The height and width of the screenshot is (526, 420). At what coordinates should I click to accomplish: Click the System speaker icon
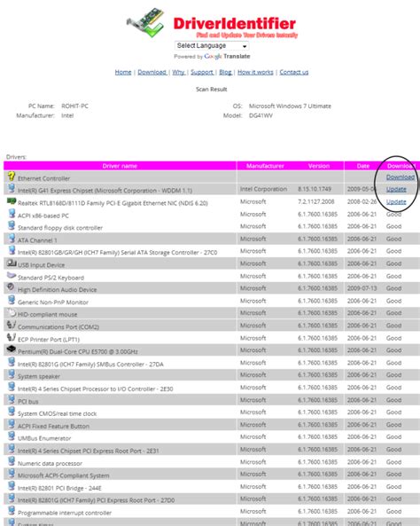tap(12, 374)
